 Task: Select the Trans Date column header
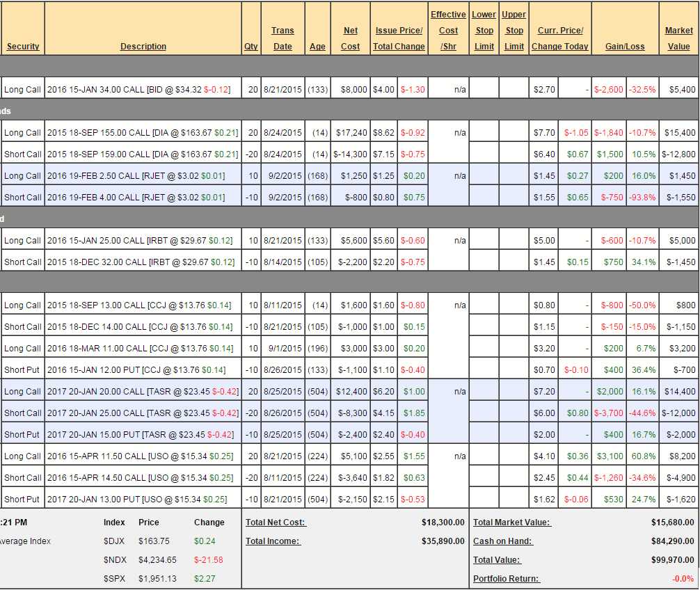[283, 38]
